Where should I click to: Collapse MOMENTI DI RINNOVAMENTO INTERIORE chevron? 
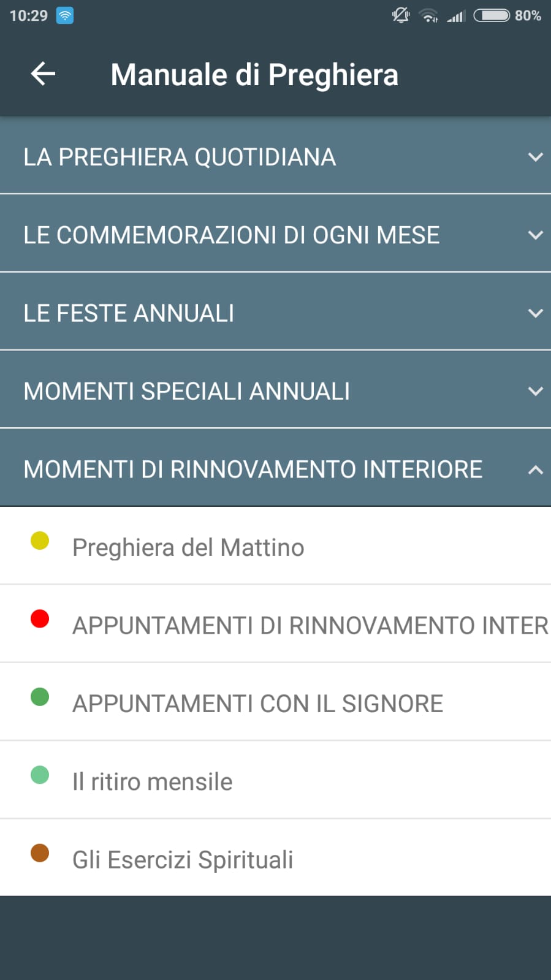point(535,469)
